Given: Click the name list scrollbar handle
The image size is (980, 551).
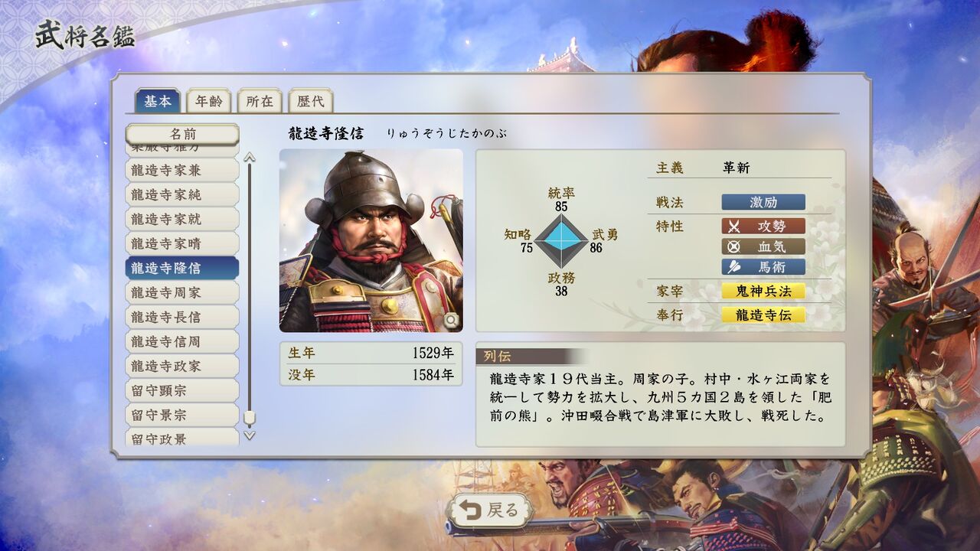Looking at the screenshot, I should (x=249, y=419).
